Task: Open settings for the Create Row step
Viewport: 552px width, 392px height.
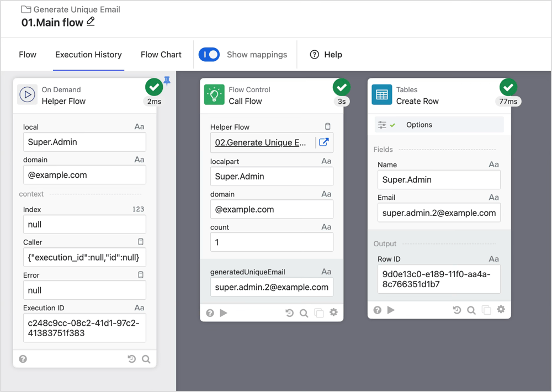Action: [501, 310]
